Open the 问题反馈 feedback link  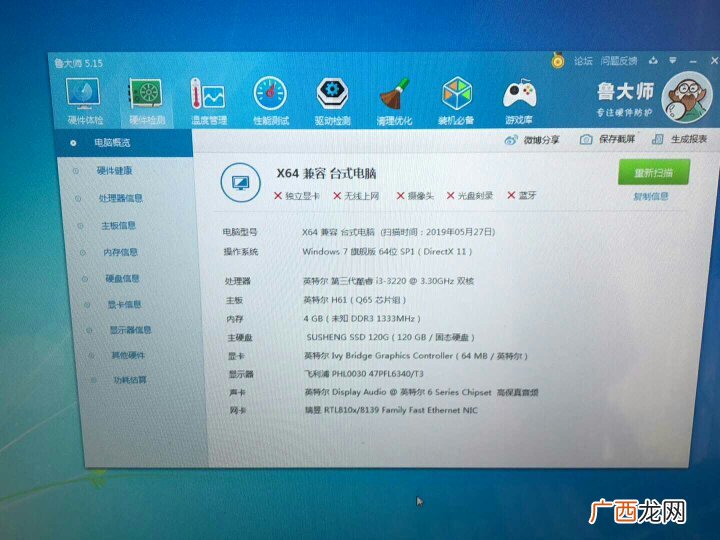coord(619,61)
